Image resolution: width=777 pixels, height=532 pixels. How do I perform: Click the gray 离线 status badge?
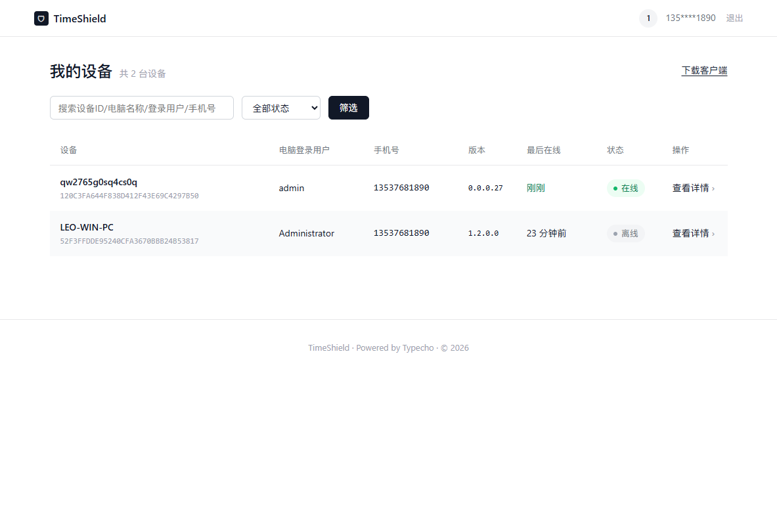coord(625,233)
